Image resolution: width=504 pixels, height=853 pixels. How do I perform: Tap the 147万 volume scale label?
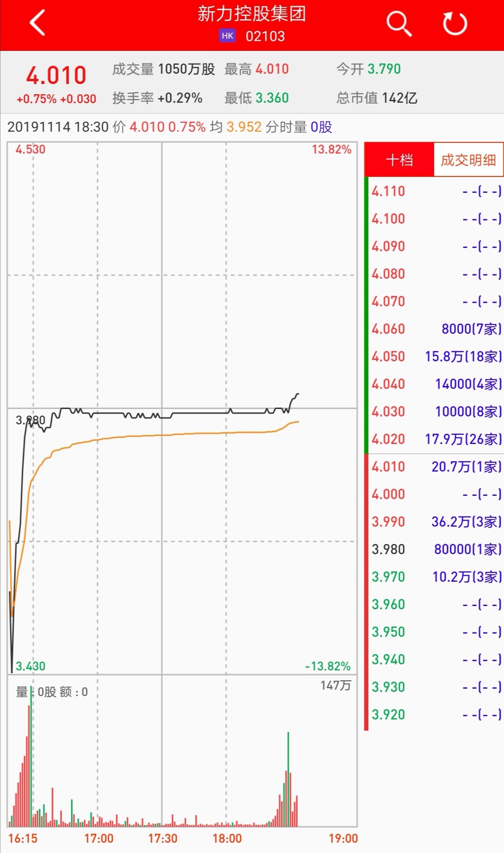336,685
